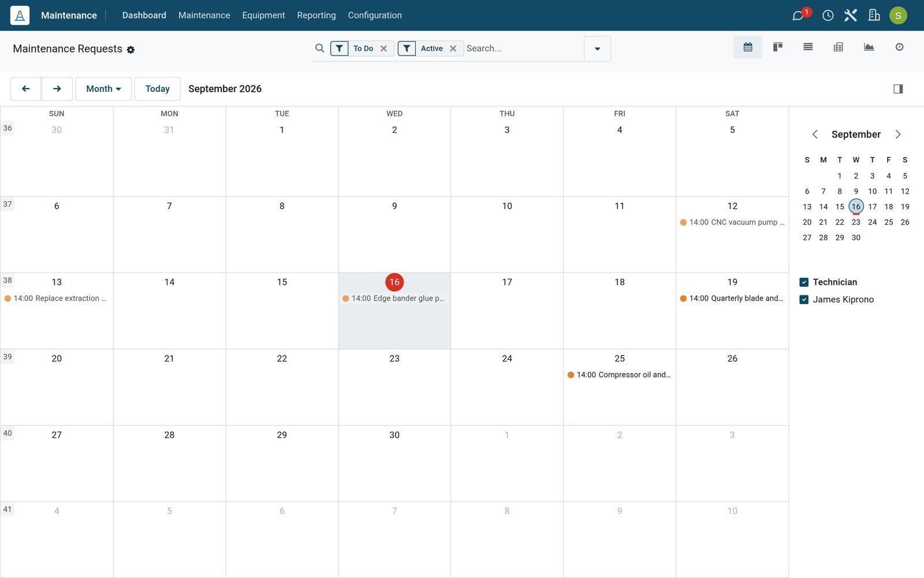This screenshot has height=578, width=924.
Task: Remove the Active filter
Action: pyautogui.click(x=453, y=49)
